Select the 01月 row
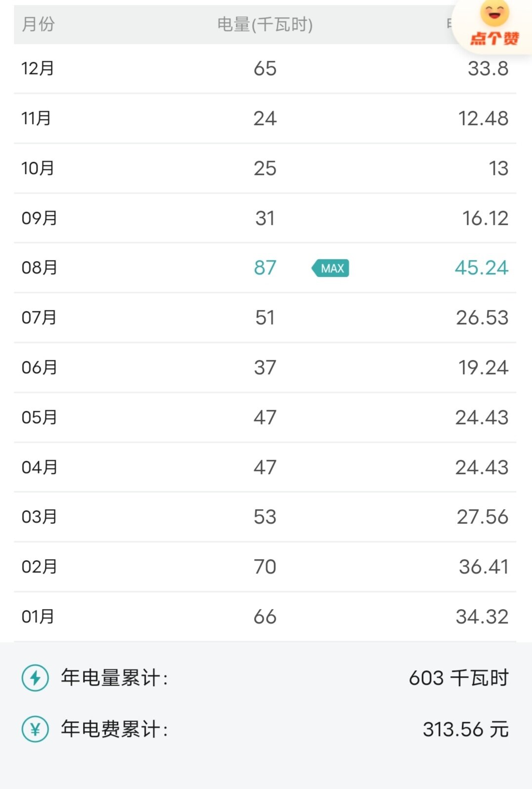Viewport: 532px width, 789px height. pos(265,617)
